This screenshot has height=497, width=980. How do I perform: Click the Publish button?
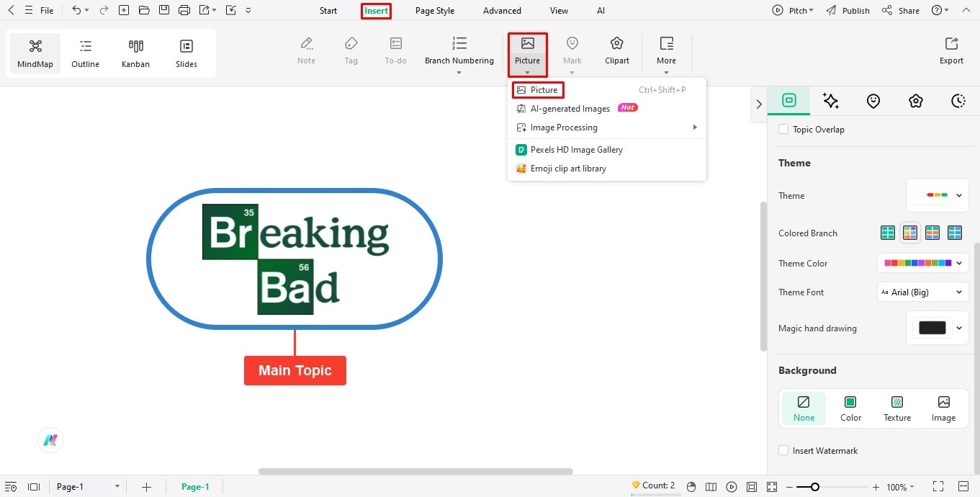(848, 11)
